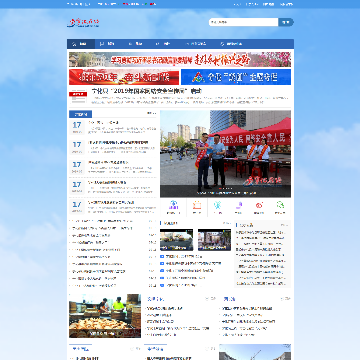Click the blue search button beside the search box
360x360 pixels.
286,22
